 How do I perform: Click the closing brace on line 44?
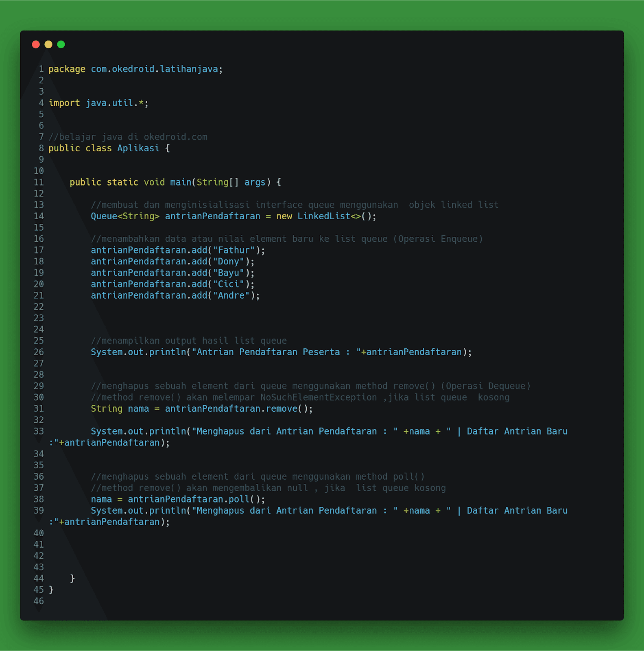(72, 579)
